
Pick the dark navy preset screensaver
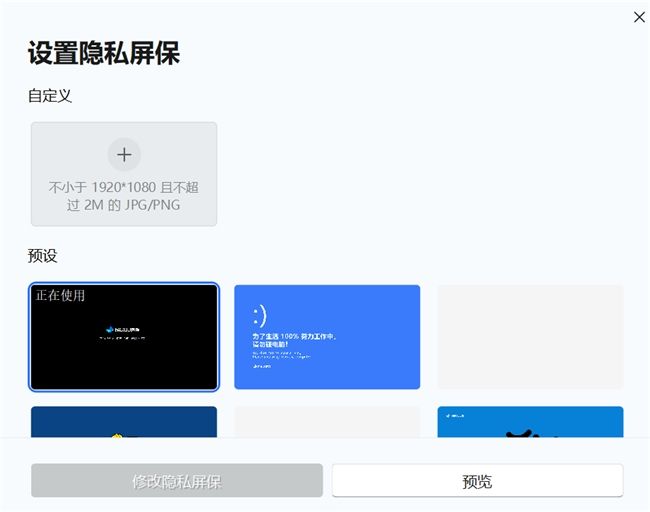124,422
